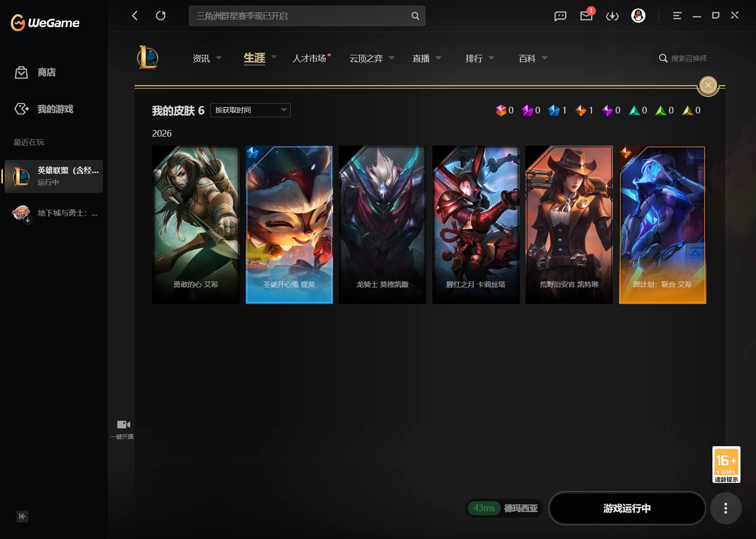Expand the 生涯 menu arrow

point(274,57)
